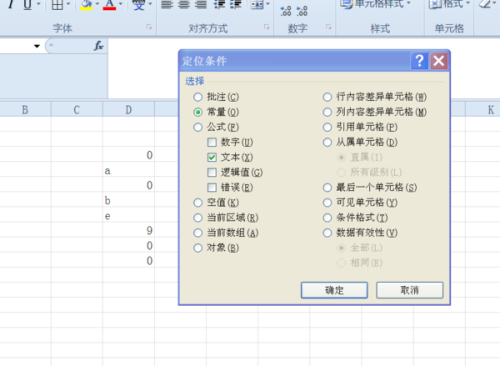The height and width of the screenshot is (366, 500).
Task: Select the 当前区域(R) radio option
Action: [226, 218]
